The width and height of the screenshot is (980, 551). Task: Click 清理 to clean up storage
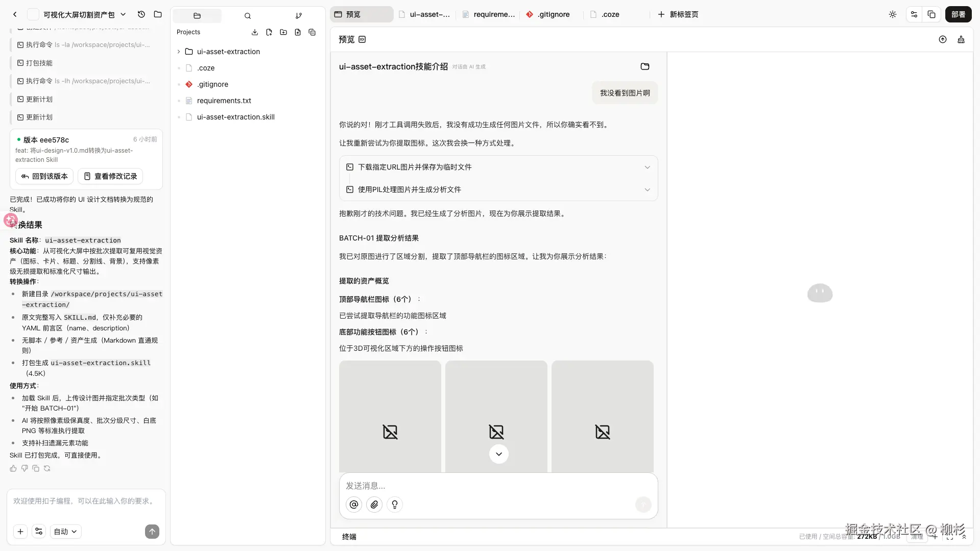pos(916,537)
